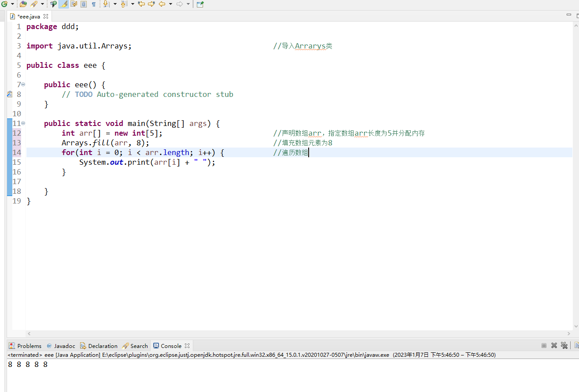The image size is (579, 392).
Task: Click the Show Whitespace Characters icon
Action: (94, 4)
